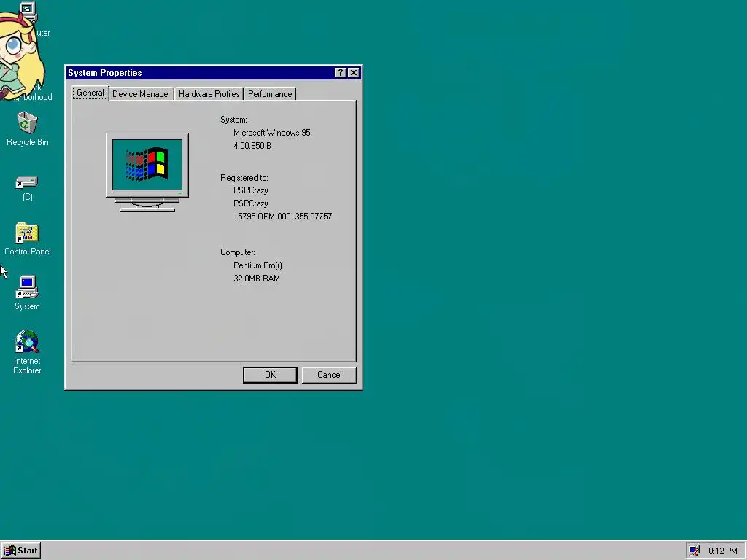The image size is (747, 560).
Task: Click the Microsoft Windows 95 text
Action: [x=271, y=133]
